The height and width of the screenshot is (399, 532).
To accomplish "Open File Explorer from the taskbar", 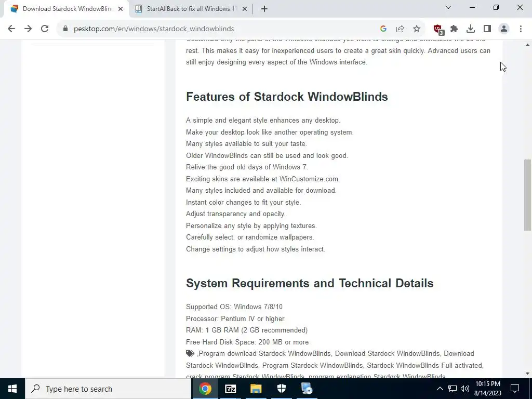I will point(256,389).
